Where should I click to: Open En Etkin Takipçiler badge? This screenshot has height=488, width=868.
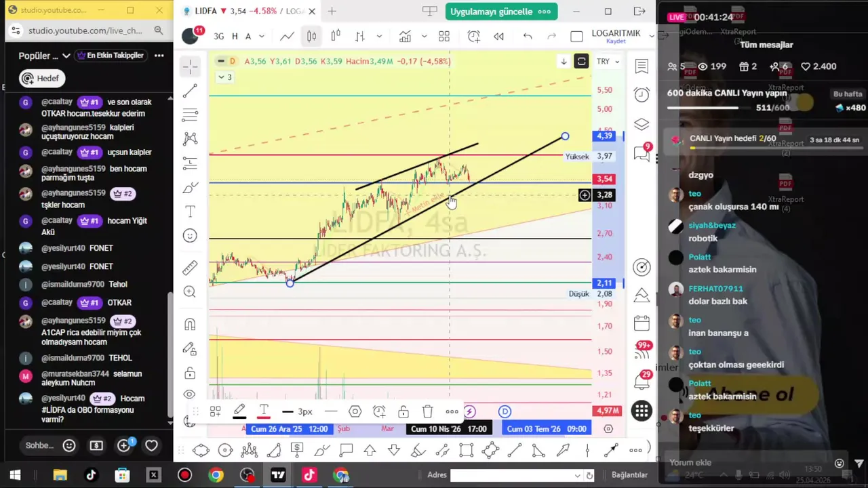tap(111, 56)
